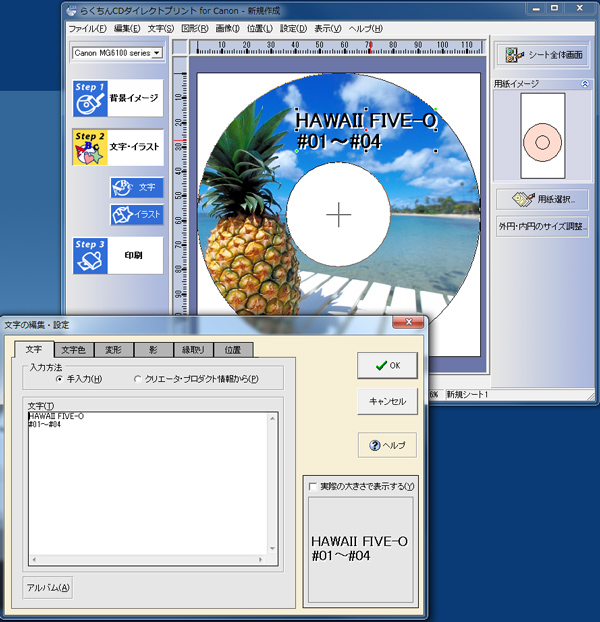Adjust outer and inner circle size (外円・内円のサイズ調整)

coord(542,227)
